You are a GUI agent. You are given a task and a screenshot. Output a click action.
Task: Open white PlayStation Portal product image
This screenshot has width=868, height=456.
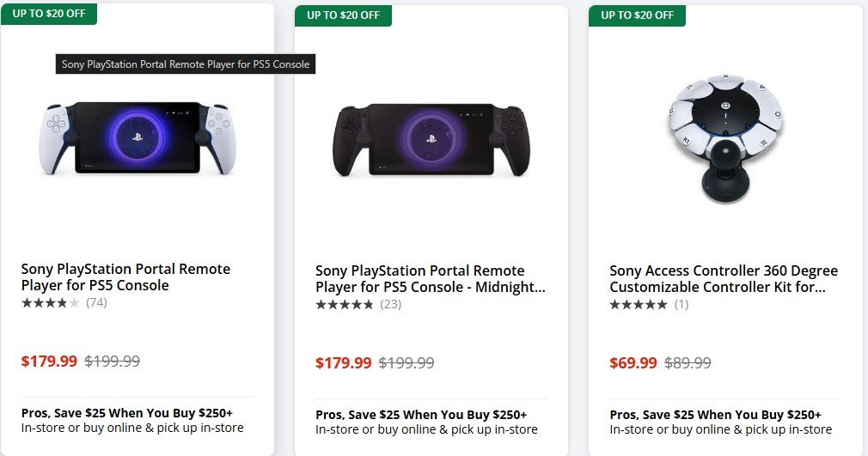(138, 137)
